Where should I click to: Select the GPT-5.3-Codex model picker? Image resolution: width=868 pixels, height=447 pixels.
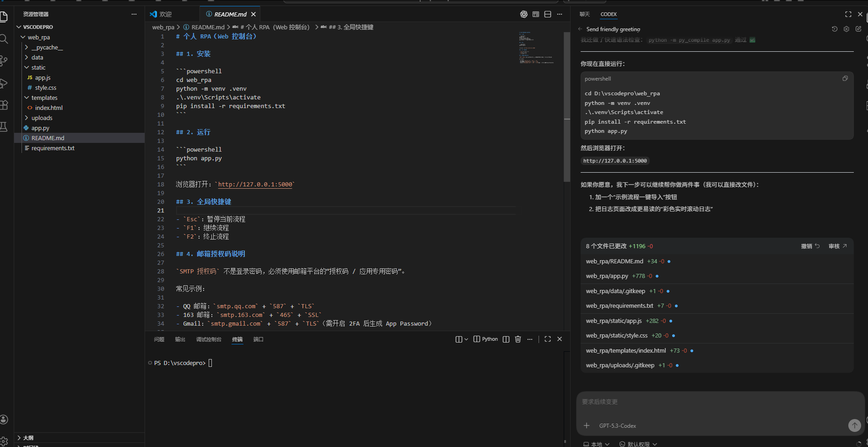click(x=618, y=426)
